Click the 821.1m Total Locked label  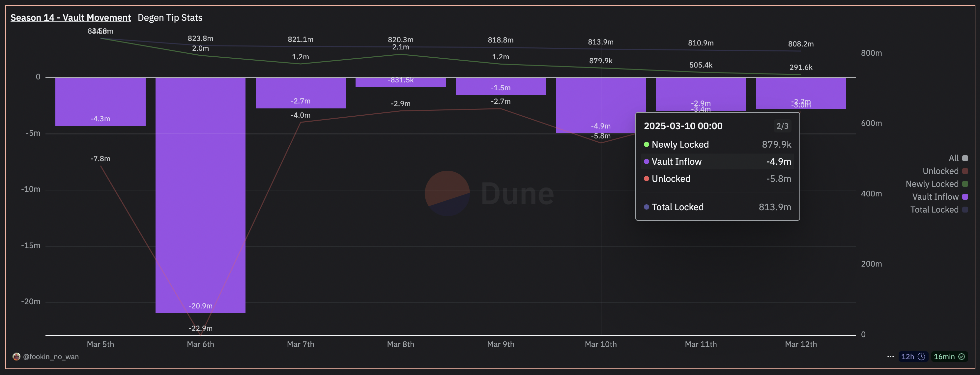(301, 39)
